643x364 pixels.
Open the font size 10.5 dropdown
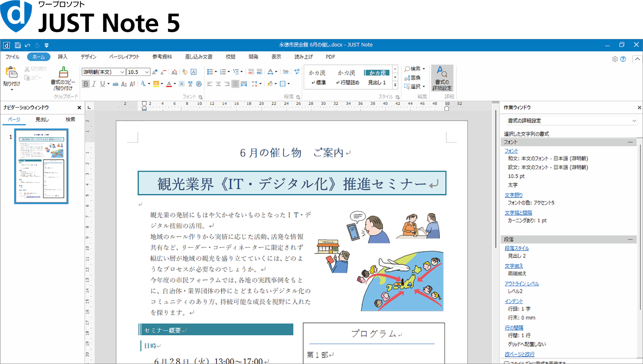coord(147,72)
